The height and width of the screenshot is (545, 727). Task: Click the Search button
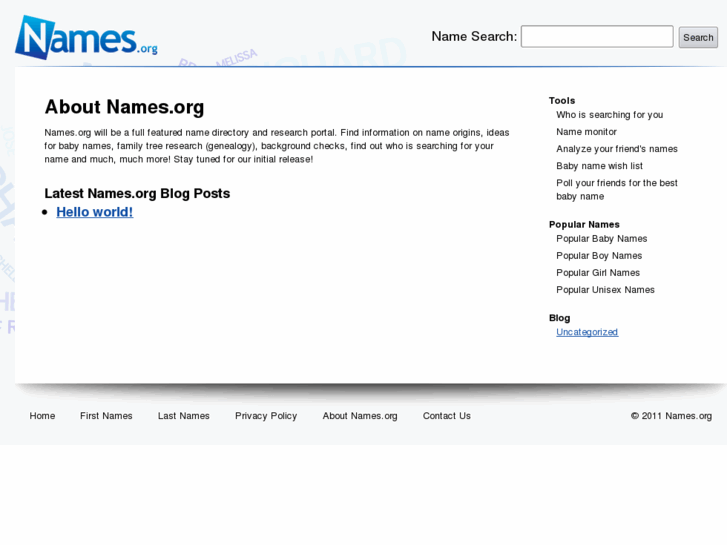click(698, 38)
